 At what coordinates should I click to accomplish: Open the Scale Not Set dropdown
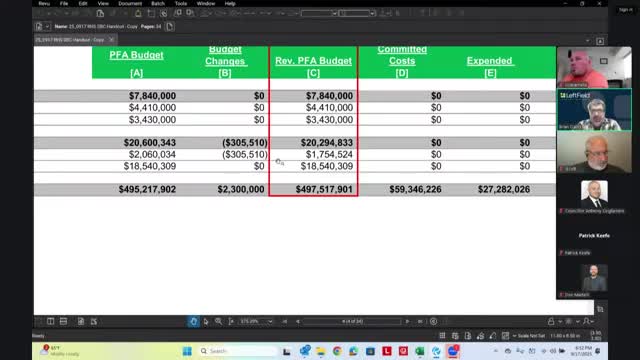(x=529, y=336)
